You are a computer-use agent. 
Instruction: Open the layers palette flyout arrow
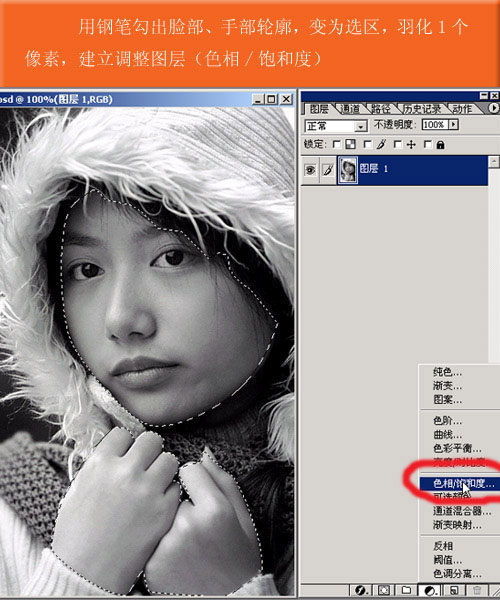[494, 108]
